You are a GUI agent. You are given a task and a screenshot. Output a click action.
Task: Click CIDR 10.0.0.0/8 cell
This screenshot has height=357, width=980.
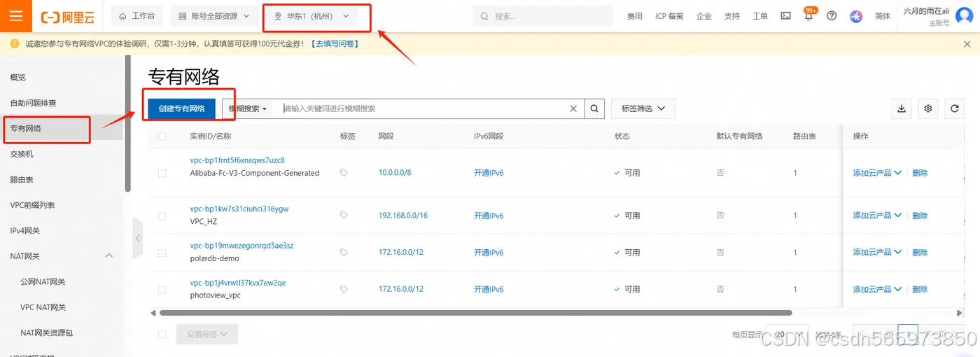395,173
